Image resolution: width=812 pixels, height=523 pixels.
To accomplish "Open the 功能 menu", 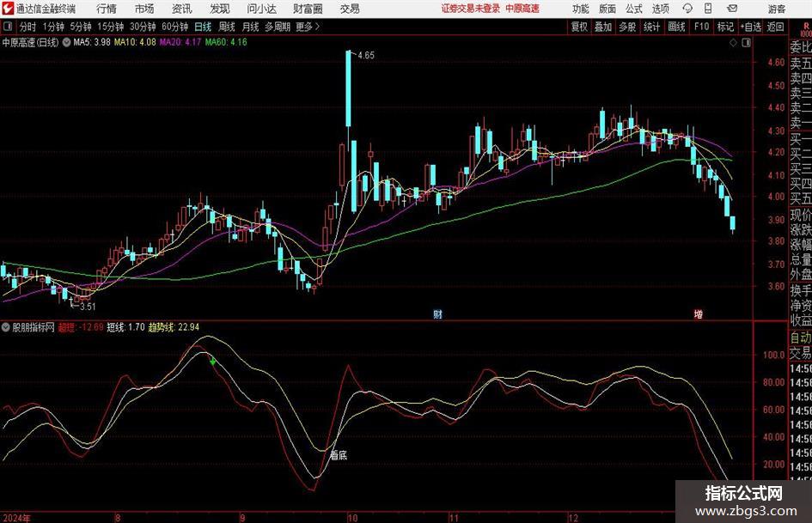I will pos(580,9).
